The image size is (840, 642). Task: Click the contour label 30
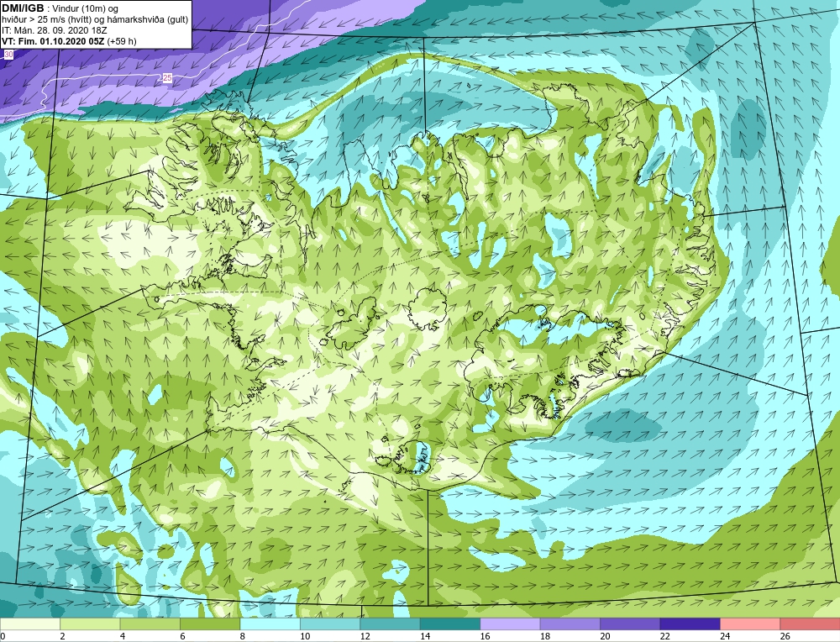pyautogui.click(x=8, y=55)
